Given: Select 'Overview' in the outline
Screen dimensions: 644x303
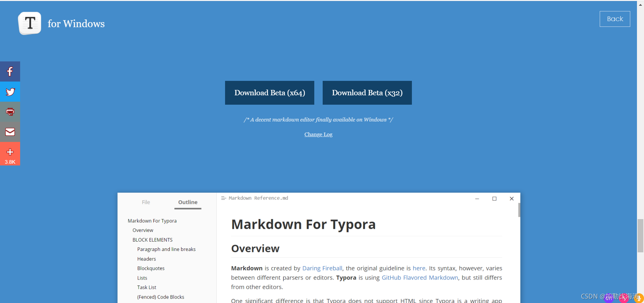Looking at the screenshot, I should [x=143, y=230].
